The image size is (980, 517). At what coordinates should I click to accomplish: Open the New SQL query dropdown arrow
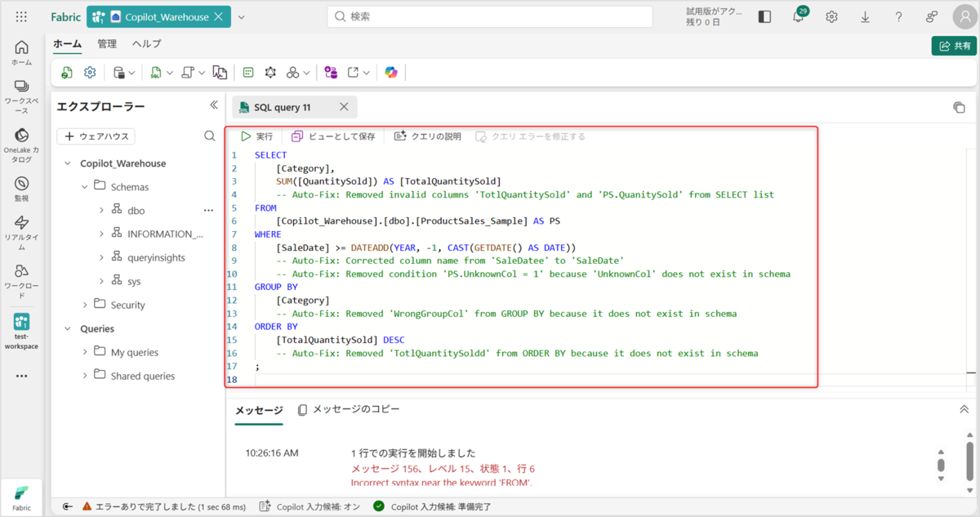pos(170,73)
